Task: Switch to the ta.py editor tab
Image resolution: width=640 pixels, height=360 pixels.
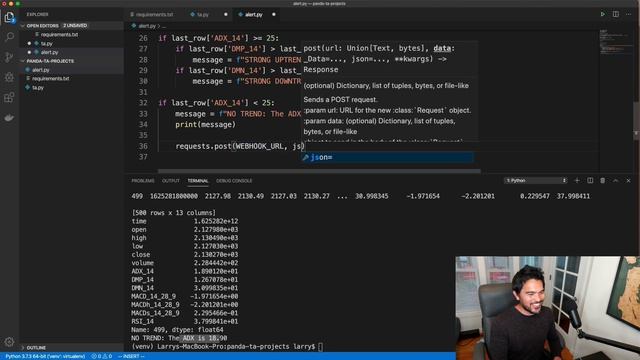Action: coord(203,14)
